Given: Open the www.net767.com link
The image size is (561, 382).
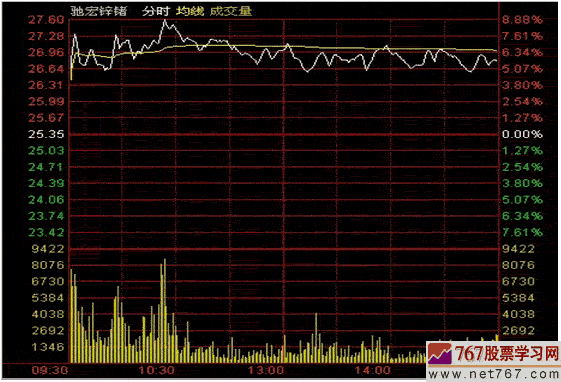Looking at the screenshot, I should coord(494,374).
